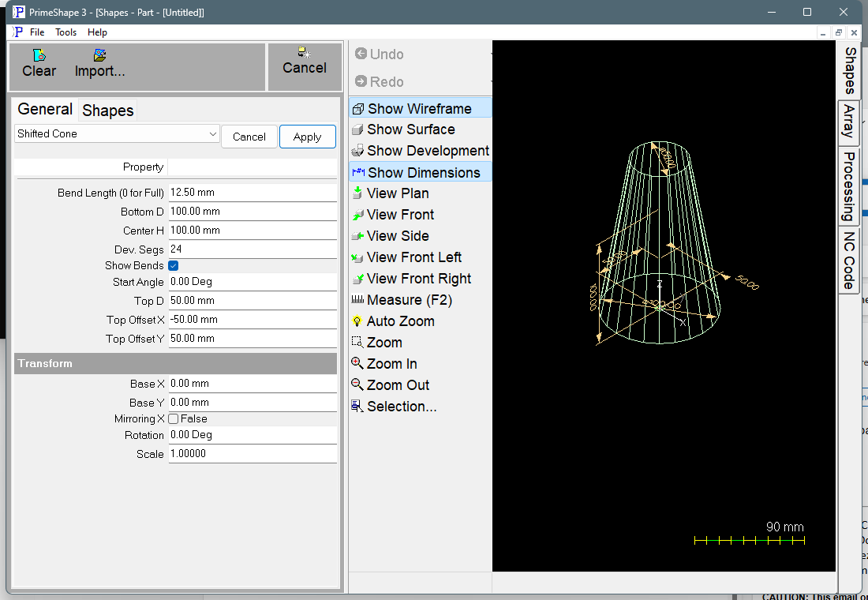
Task: Check the Mirroring X checkbox
Action: pyautogui.click(x=174, y=419)
